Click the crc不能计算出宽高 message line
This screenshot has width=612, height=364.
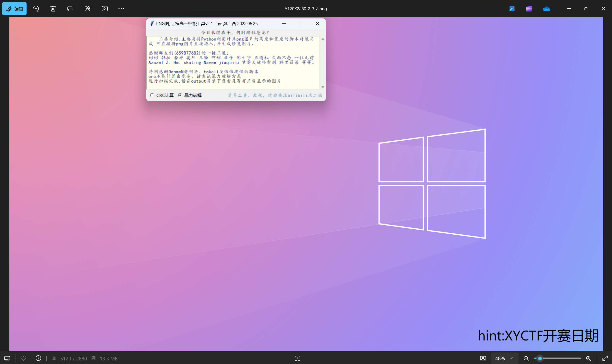[195, 76]
